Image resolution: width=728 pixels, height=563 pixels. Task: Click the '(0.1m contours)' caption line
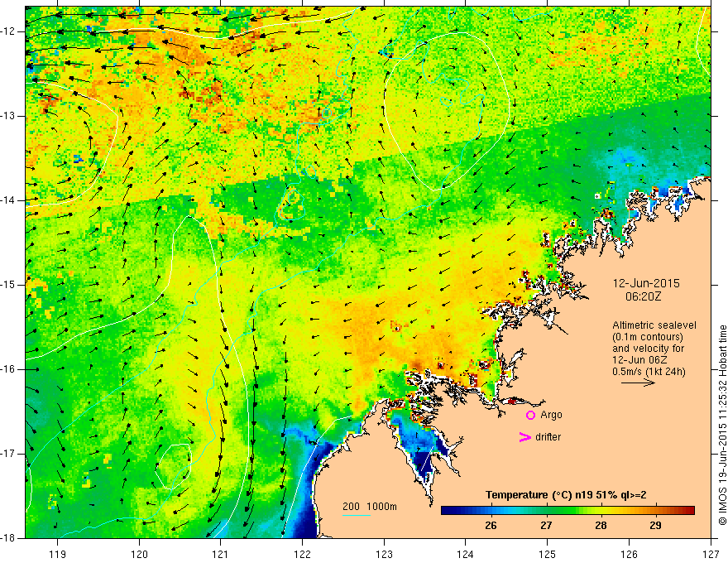pyautogui.click(x=648, y=337)
